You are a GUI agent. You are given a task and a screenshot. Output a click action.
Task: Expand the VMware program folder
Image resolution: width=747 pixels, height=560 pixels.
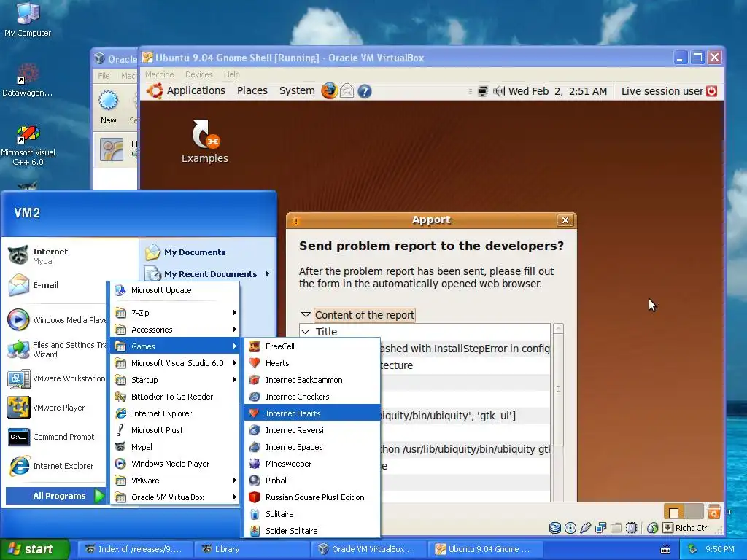tap(175, 480)
